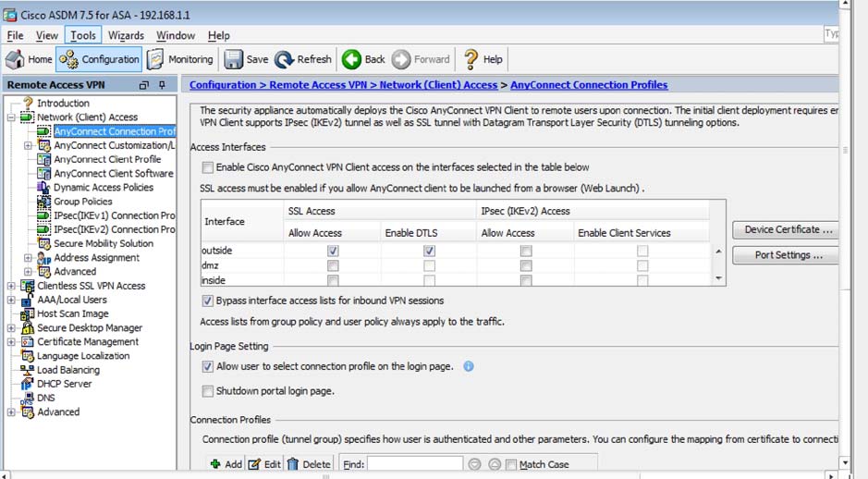
Task: Toggle Allow user to select connection profile
Action: pos(208,366)
